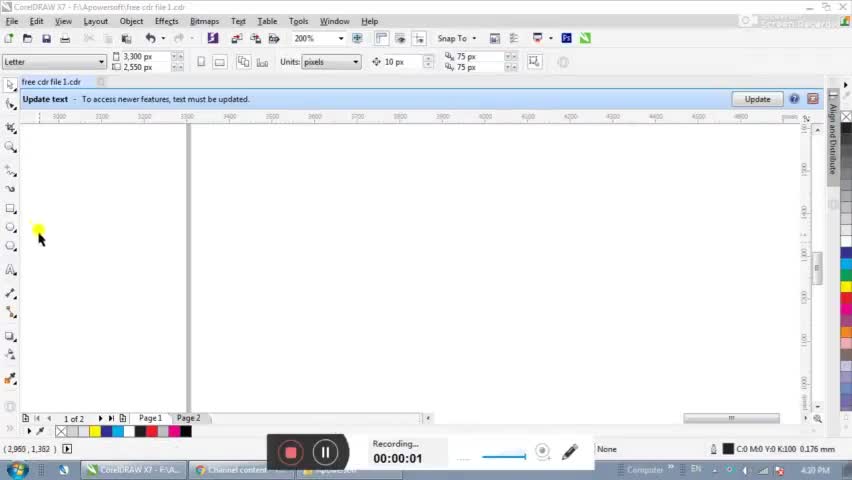Pick the yellow swatch in document palette
Viewport: 852px width, 480px height.
pyautogui.click(x=95, y=431)
